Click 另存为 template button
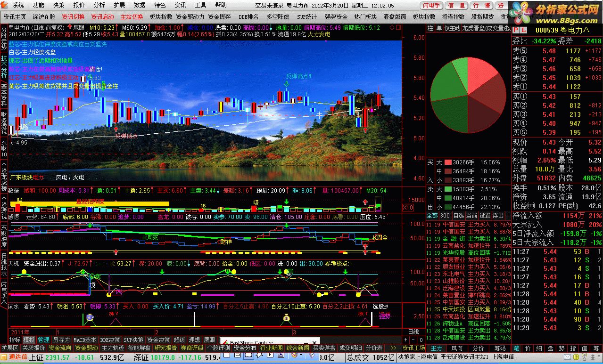The width and height of the screenshot is (603, 364). [61, 340]
